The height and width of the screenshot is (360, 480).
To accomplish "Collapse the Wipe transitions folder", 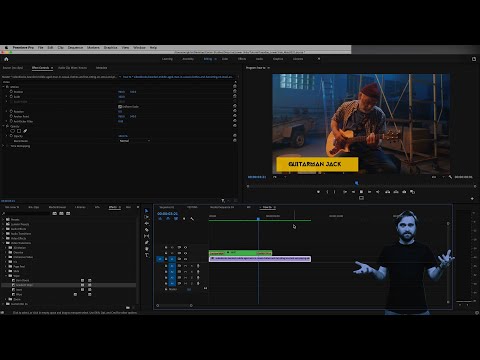I will click(x=6, y=276).
